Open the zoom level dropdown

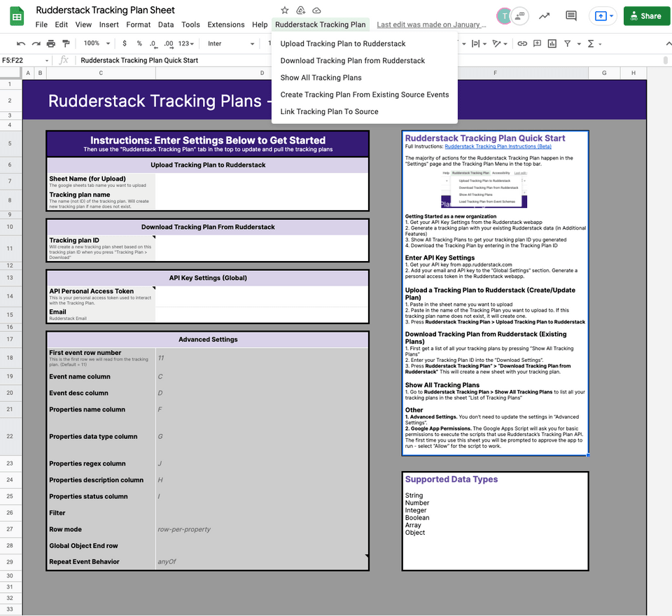click(97, 43)
